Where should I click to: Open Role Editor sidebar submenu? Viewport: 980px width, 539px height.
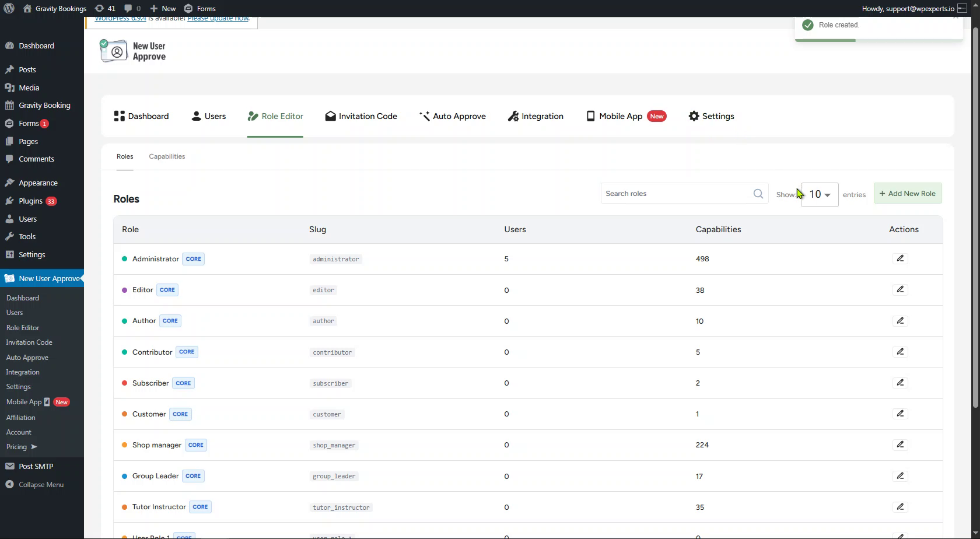coord(23,328)
